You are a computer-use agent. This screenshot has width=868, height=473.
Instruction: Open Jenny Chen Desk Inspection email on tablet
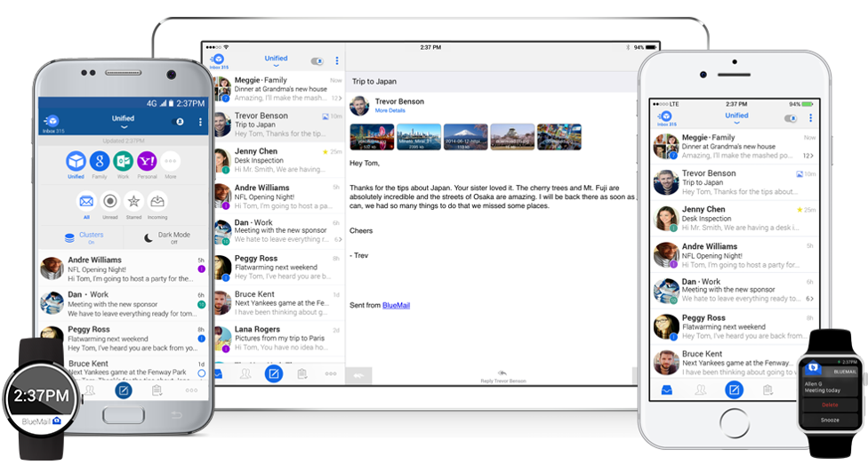[279, 160]
